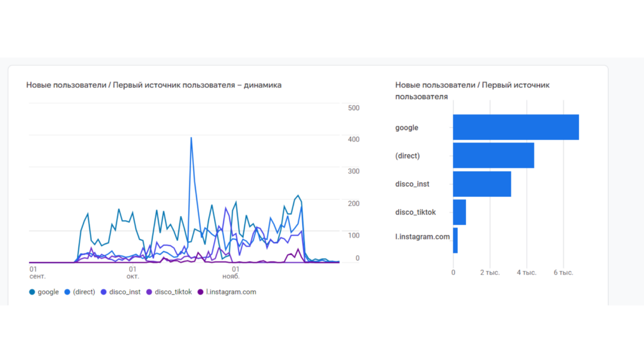This screenshot has width=644, height=363.
Task: Select the disco_inst horizontal bar
Action: (x=481, y=184)
